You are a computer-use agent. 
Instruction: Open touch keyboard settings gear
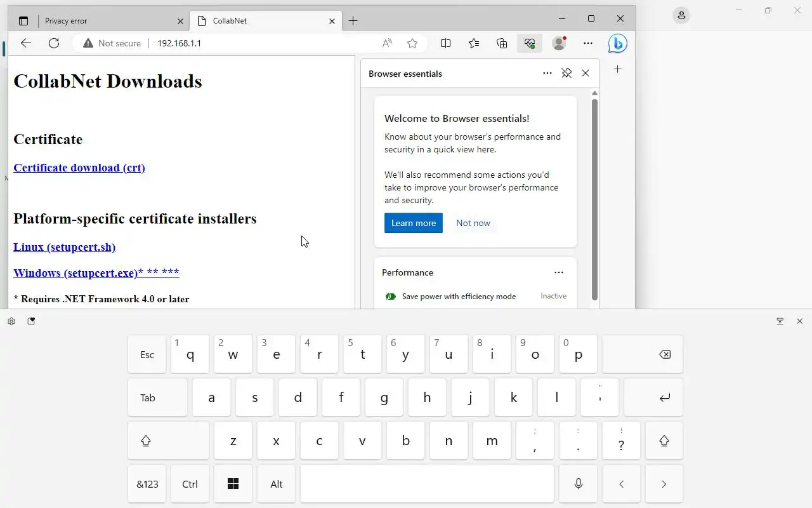pyautogui.click(x=11, y=321)
